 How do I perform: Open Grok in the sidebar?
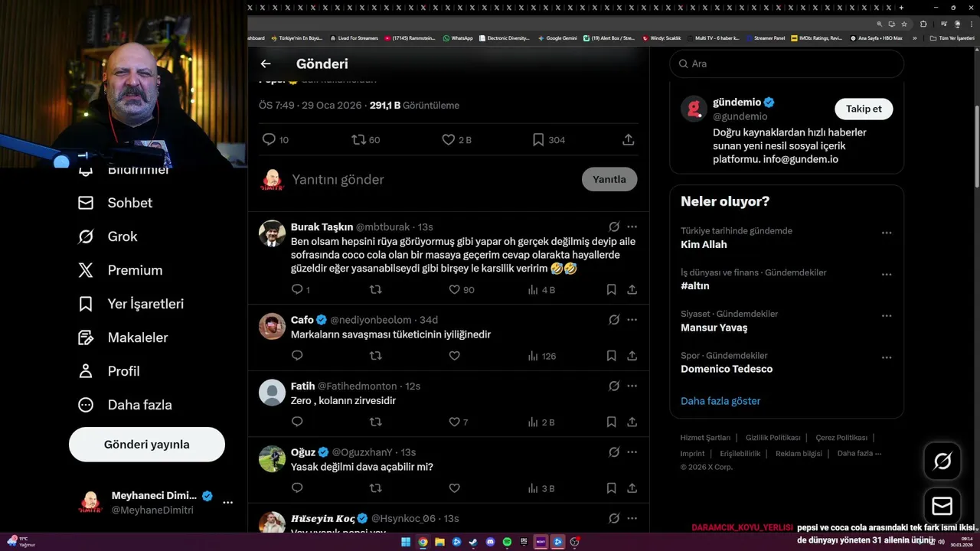point(108,236)
